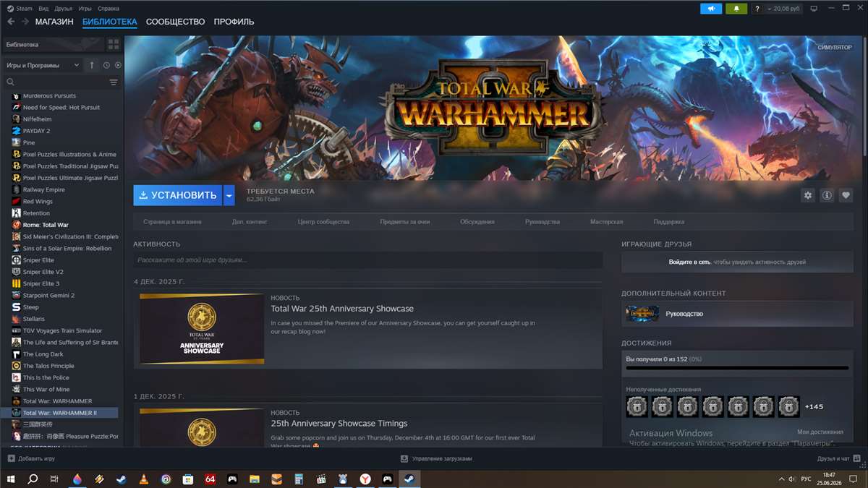Install Total War: WARHAMMER II
This screenshot has width=868, height=488.
tap(177, 195)
